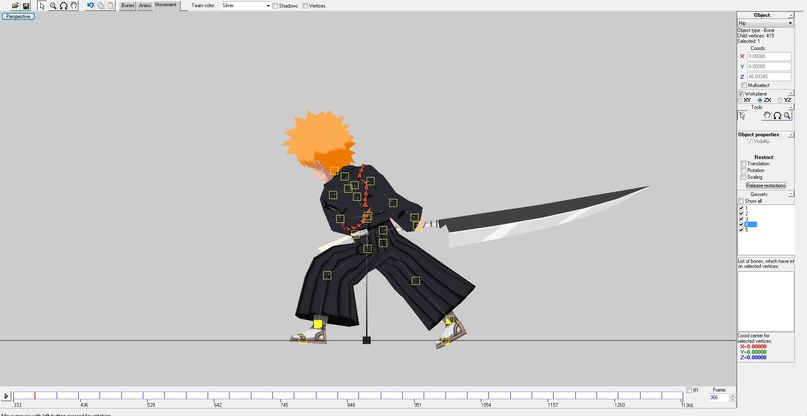Toggle the Workplane checkbox
Screen dimensions: 807x416
(741, 94)
